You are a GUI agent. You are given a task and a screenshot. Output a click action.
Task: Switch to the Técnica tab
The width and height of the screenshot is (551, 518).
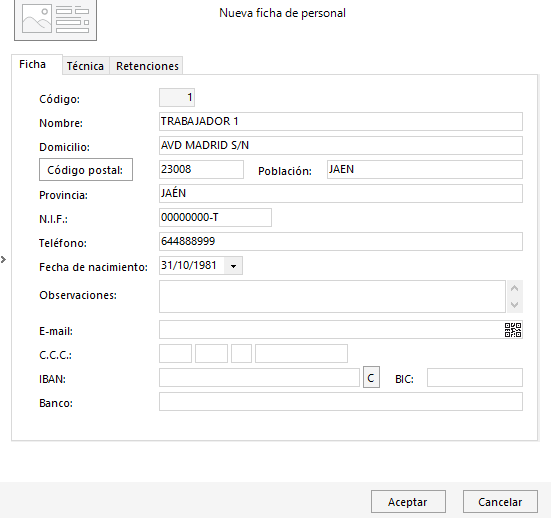(85, 66)
